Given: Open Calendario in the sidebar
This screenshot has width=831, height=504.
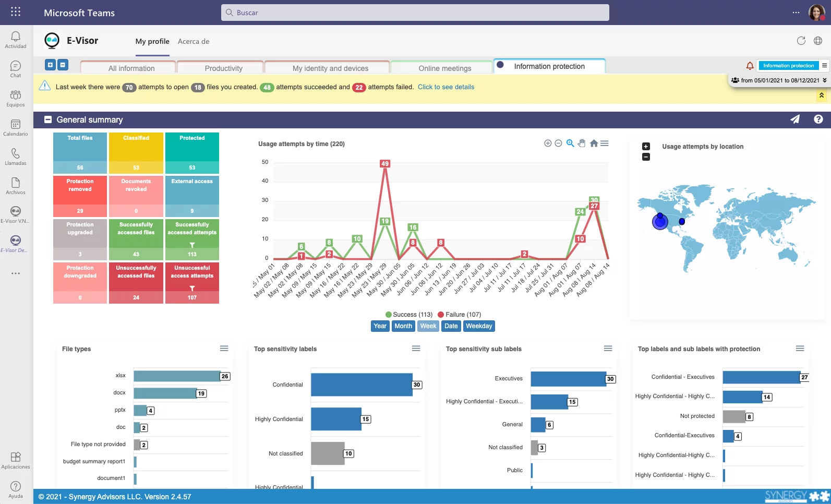Looking at the screenshot, I should pos(16,127).
